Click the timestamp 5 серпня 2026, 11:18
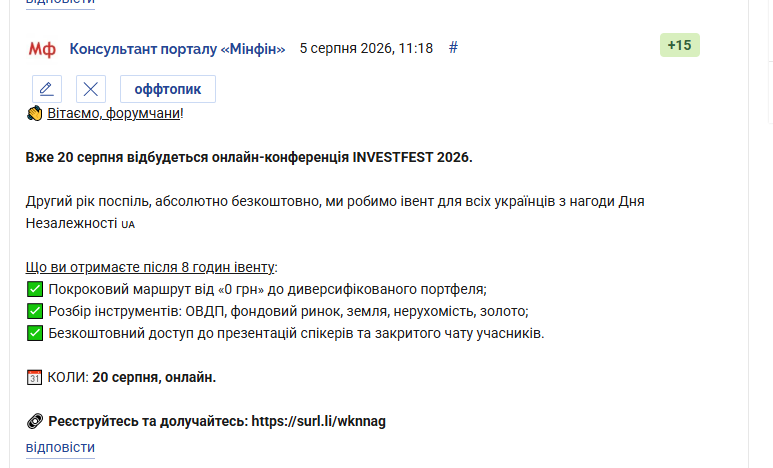The width and height of the screenshot is (773, 468). coord(366,48)
